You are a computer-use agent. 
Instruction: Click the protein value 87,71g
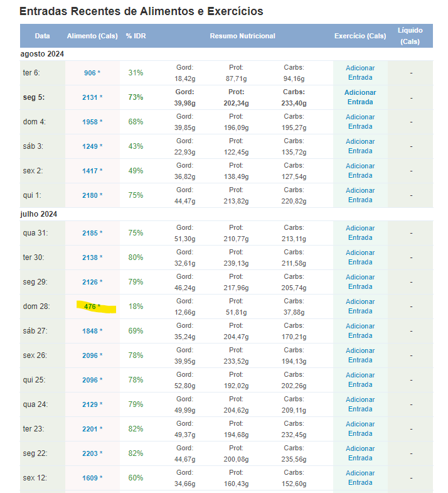237,79
